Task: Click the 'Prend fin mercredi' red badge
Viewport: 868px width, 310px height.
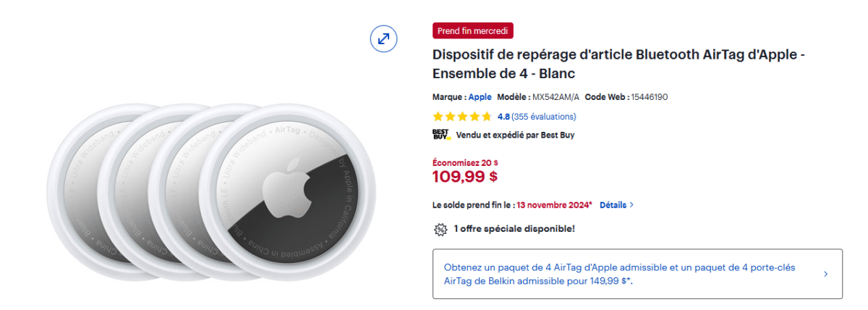Action: coord(473,30)
